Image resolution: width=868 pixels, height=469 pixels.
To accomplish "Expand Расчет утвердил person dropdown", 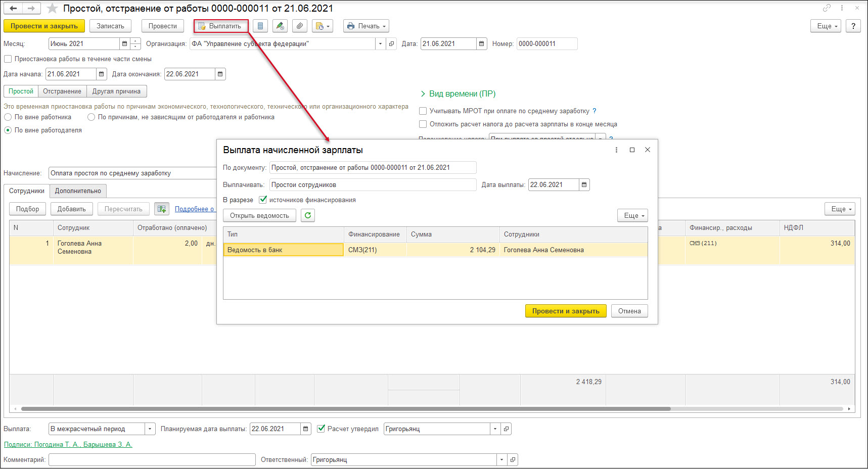I will (x=495, y=429).
